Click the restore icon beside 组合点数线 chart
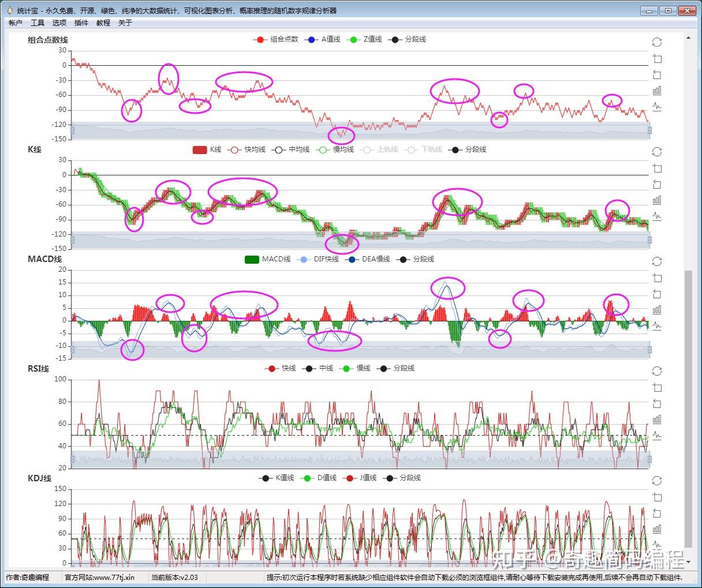702x588 pixels. click(656, 42)
